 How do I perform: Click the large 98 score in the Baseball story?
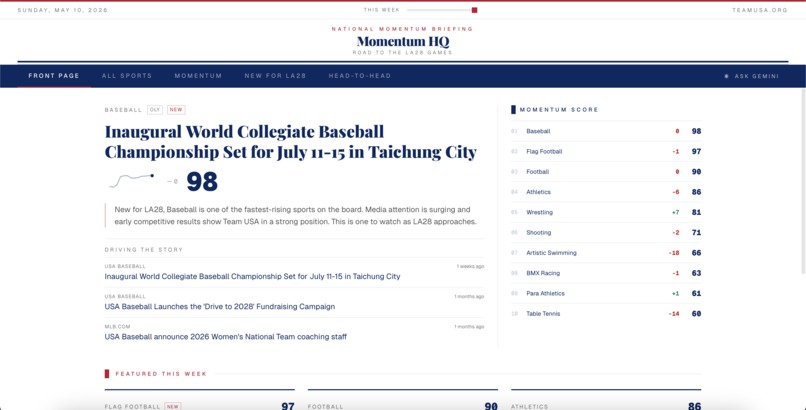coord(202,181)
